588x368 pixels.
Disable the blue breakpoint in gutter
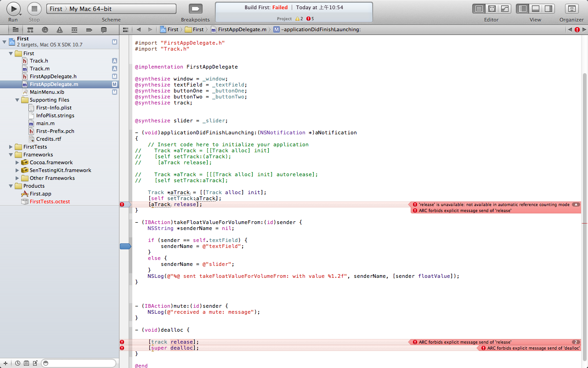pos(125,247)
